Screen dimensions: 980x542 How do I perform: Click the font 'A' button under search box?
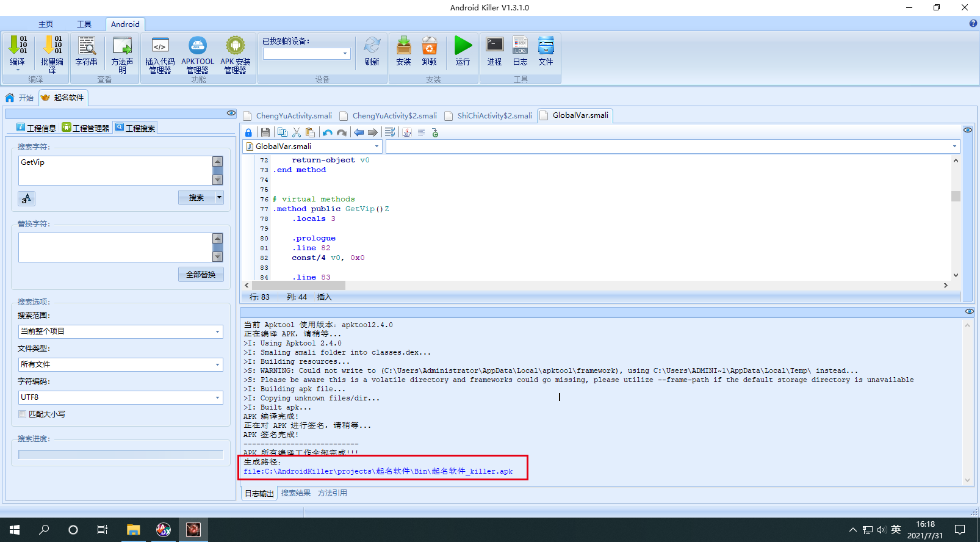pyautogui.click(x=26, y=198)
